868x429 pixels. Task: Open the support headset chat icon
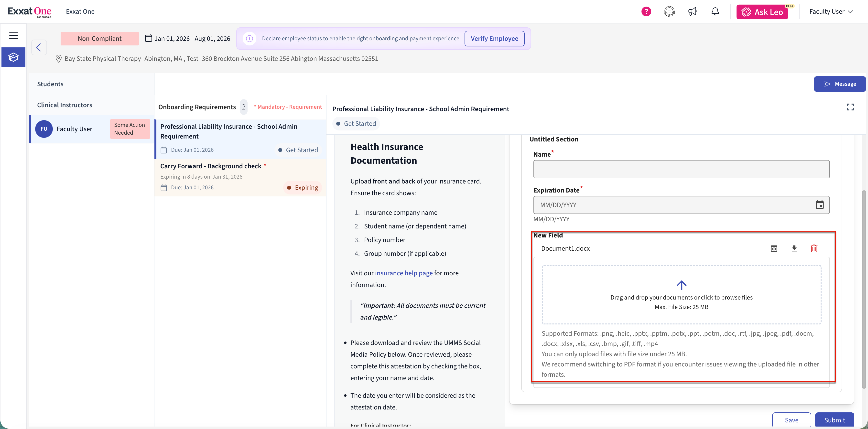(669, 12)
